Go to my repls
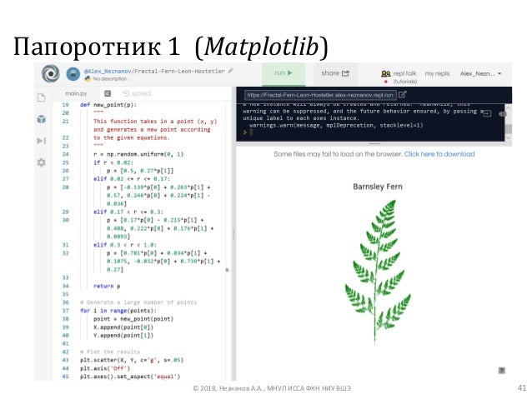532x399 pixels. [x=437, y=73]
